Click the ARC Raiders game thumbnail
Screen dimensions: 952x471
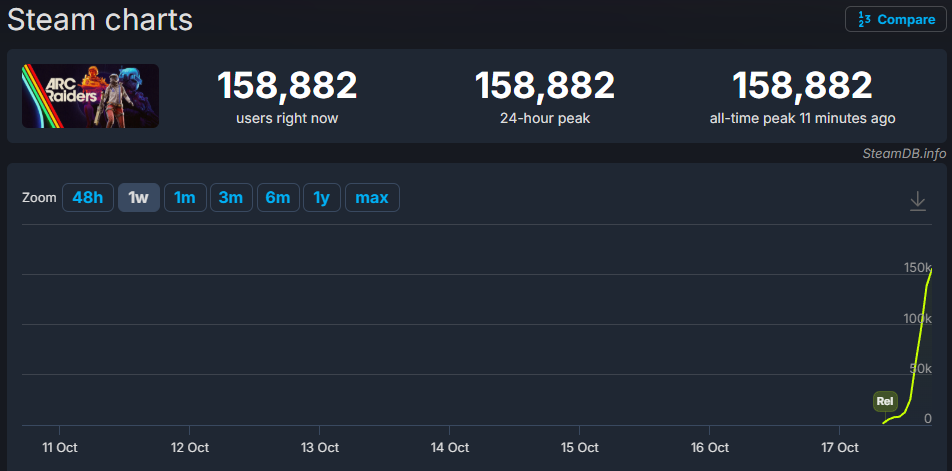(90, 96)
